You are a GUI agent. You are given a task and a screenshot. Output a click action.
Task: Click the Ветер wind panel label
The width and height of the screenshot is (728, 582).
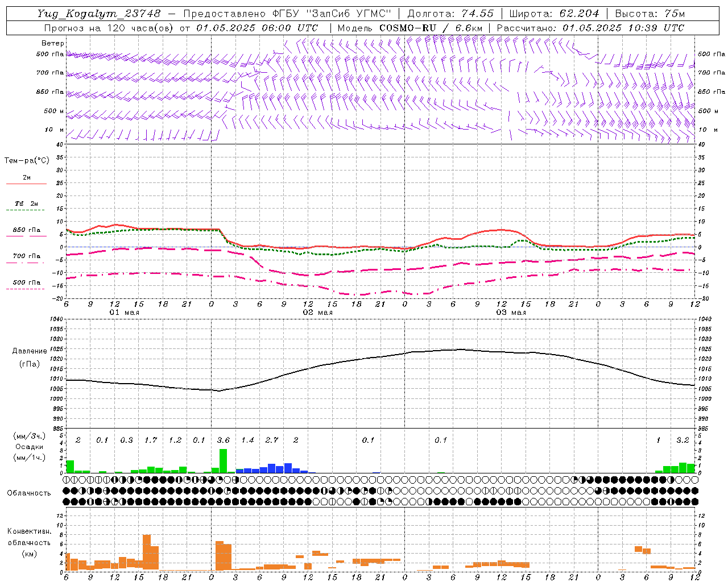[53, 43]
